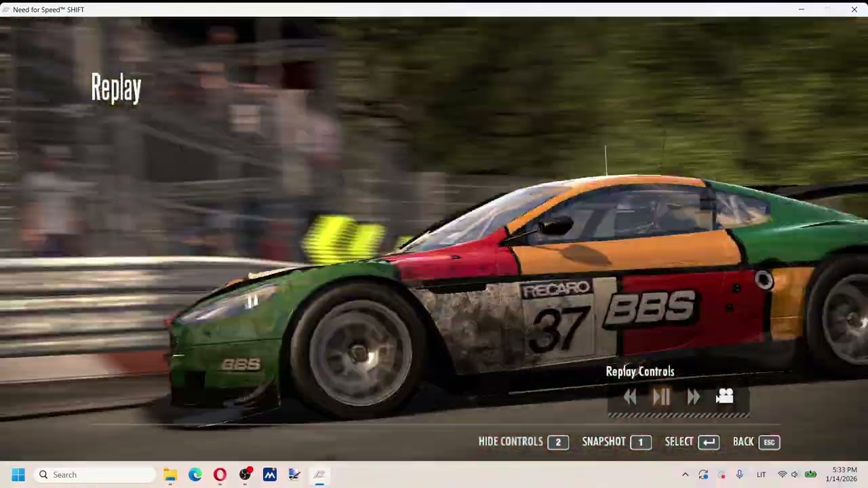Image resolution: width=868 pixels, height=488 pixels.
Task: Open Opera browser from the taskbar
Action: click(x=220, y=474)
